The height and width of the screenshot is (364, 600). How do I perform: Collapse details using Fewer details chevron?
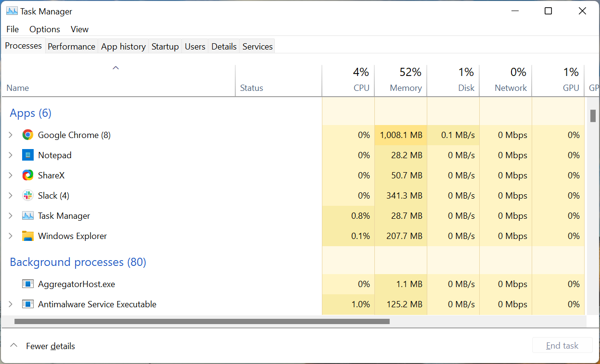[x=13, y=345]
